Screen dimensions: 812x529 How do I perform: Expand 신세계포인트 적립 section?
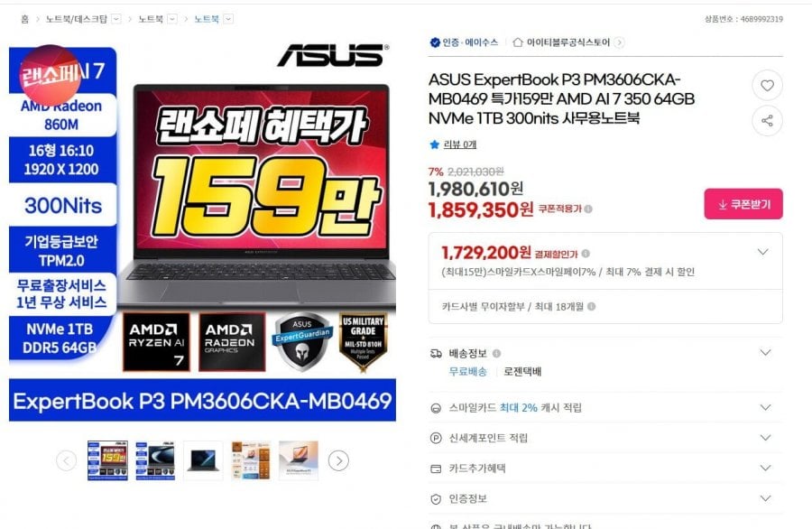[x=765, y=438]
